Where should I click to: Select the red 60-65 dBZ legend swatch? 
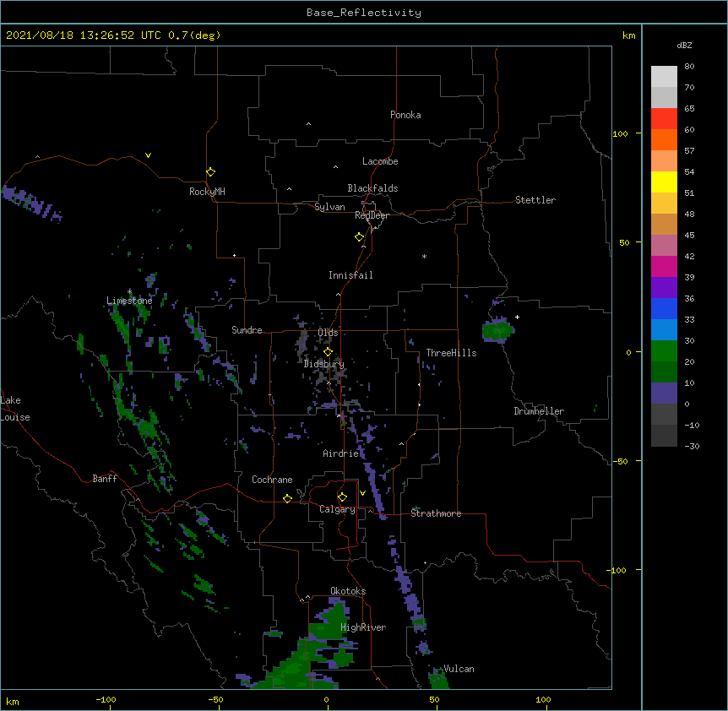pos(664,118)
